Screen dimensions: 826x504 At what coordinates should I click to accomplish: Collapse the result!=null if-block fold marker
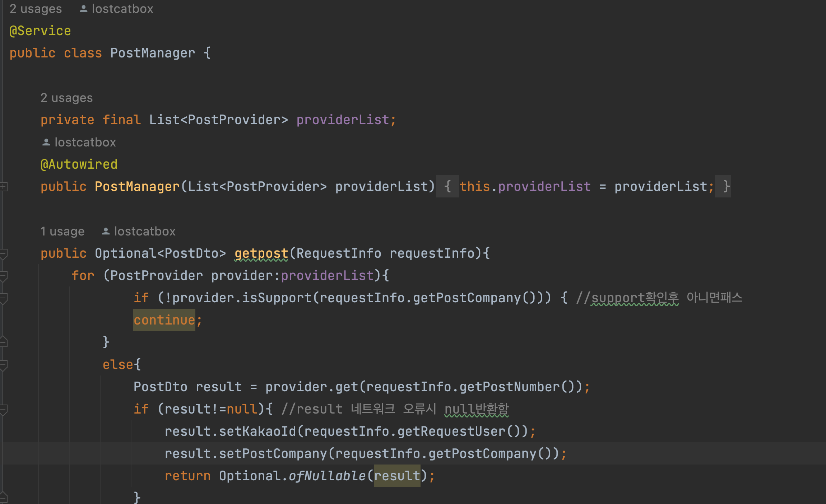coord(3,410)
